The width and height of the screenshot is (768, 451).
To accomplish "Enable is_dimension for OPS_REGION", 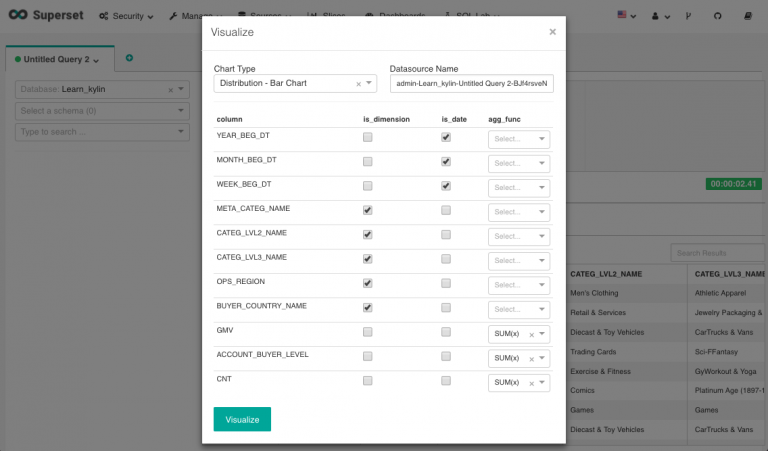I will pyautogui.click(x=368, y=283).
